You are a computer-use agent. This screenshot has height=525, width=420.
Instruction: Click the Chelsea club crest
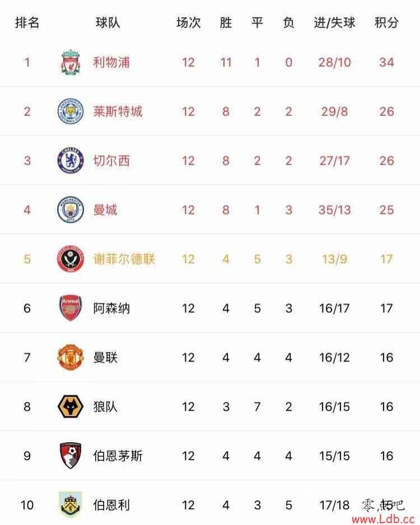click(x=71, y=161)
